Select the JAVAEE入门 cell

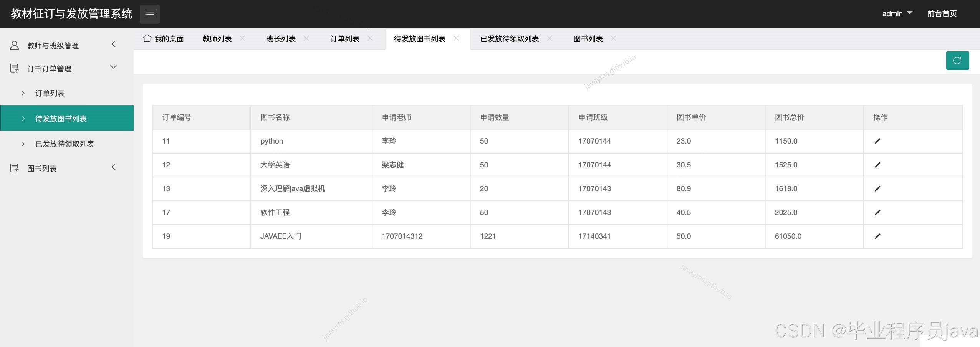[x=311, y=236]
